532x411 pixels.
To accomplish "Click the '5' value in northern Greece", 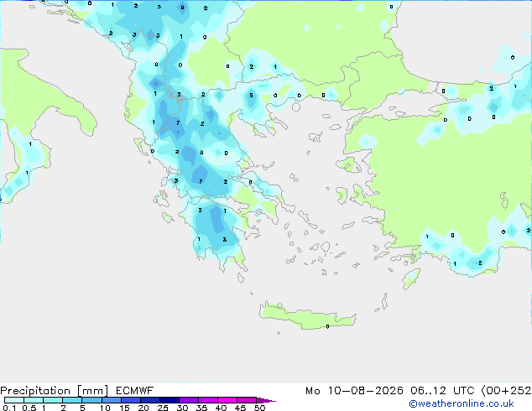I will coord(251,96).
